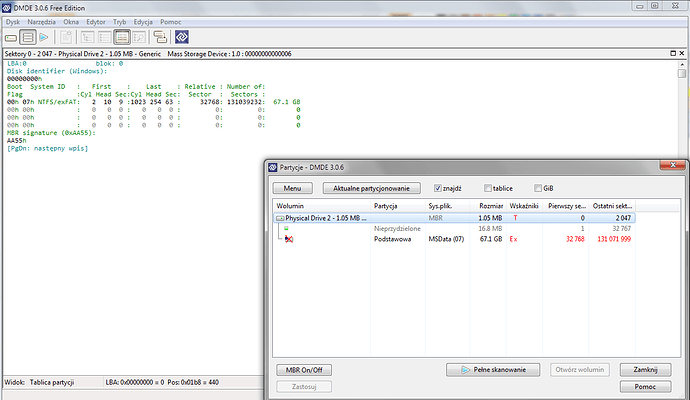690x400 pixels.
Task: Click the LBA: 0x00000000 status bar entry
Action: [x=135, y=382]
